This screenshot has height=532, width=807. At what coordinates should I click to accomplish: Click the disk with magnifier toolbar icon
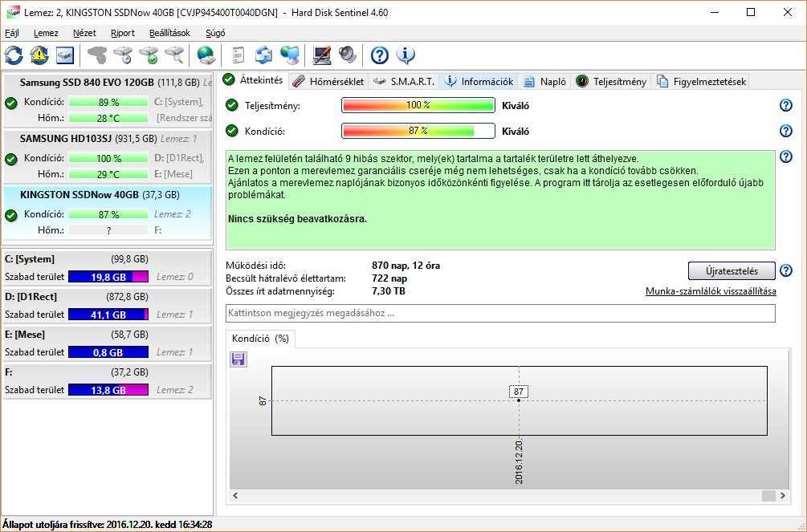pyautogui.click(x=175, y=55)
